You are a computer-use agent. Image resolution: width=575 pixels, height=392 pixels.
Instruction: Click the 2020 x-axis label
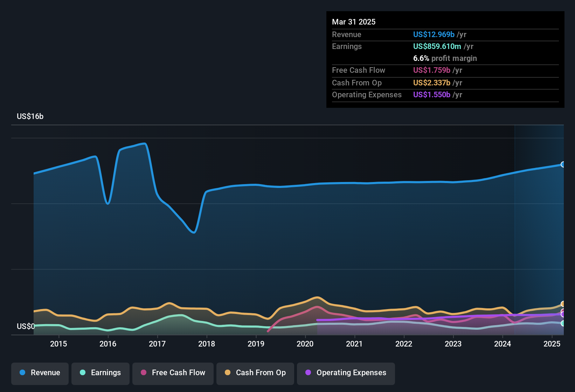305,344
